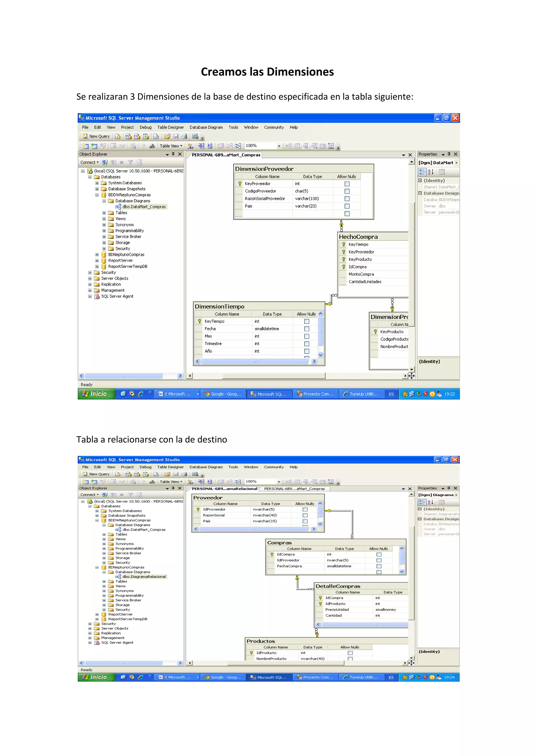This screenshot has width=535, height=756.
Task: Open Table View dropdown in the lower window
Action: (171, 481)
